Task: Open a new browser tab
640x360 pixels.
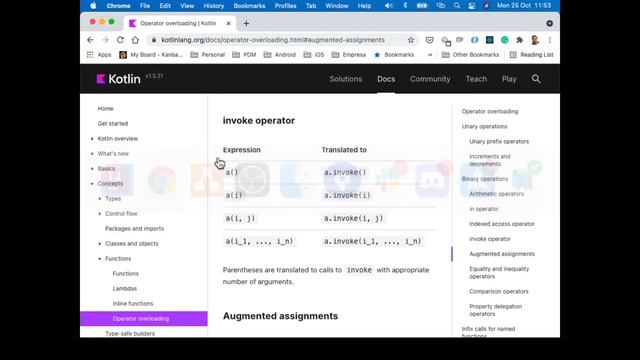Action: (246, 24)
